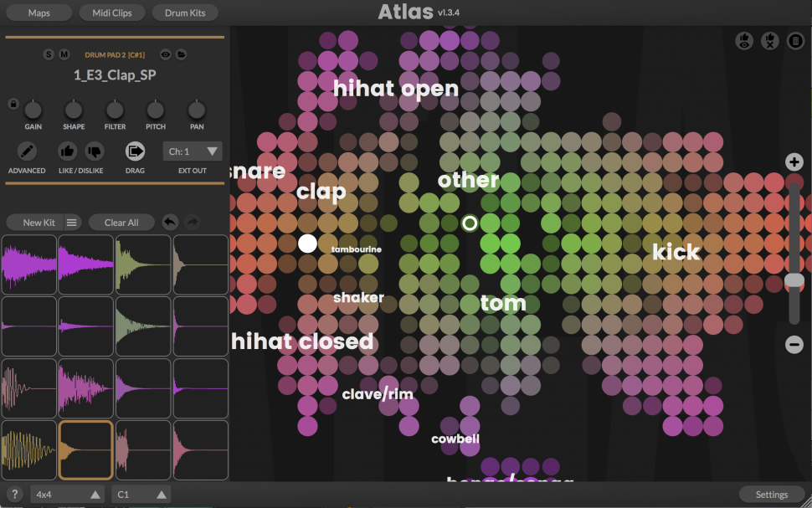Zoom in the map with plus button
This screenshot has height=508, width=812.
coord(794,162)
